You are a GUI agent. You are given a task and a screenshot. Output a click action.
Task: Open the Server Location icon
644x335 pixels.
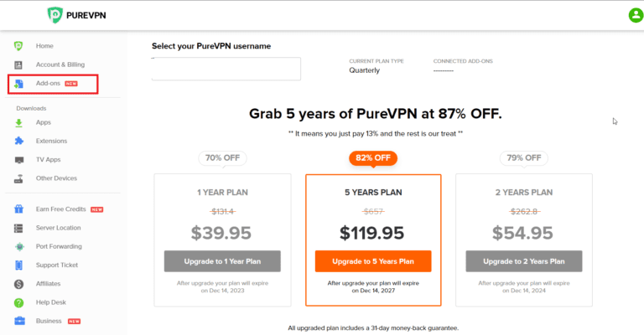tap(18, 228)
